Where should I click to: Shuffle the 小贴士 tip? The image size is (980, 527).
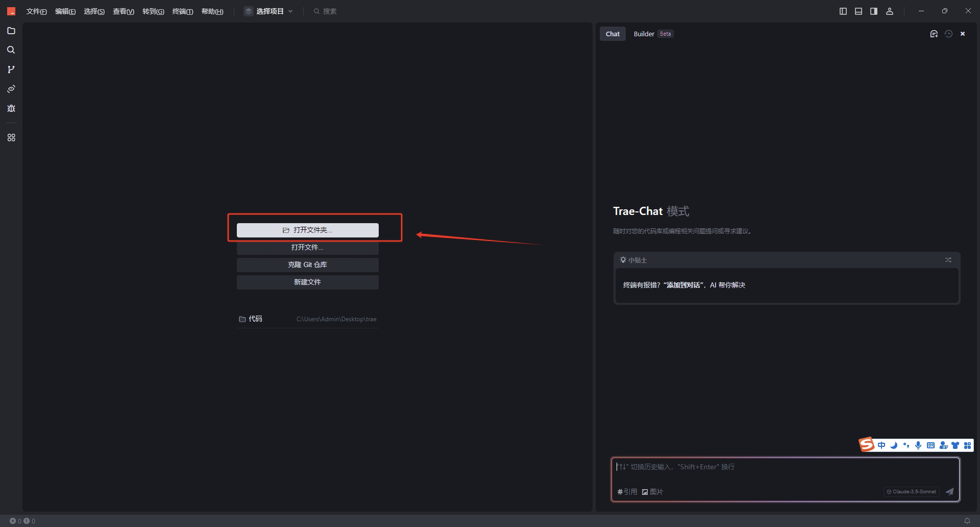(948, 260)
